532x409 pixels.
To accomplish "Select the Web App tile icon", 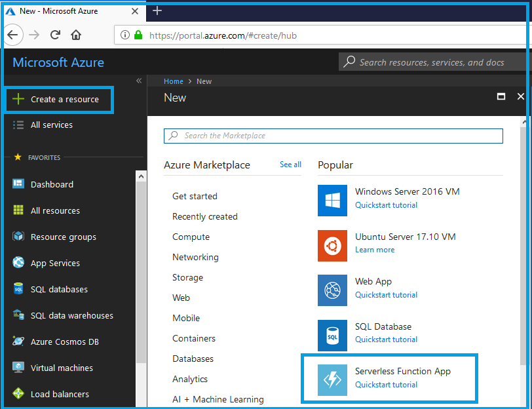I will (332, 290).
